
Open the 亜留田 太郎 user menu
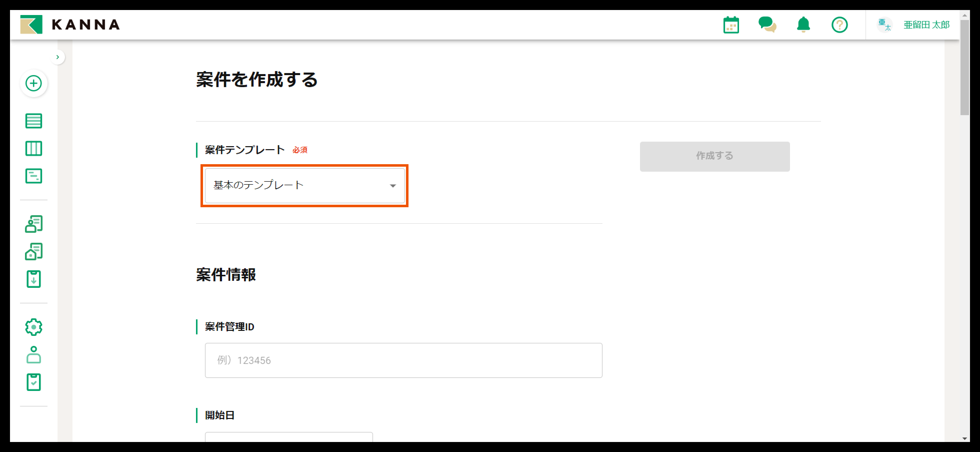(x=926, y=25)
